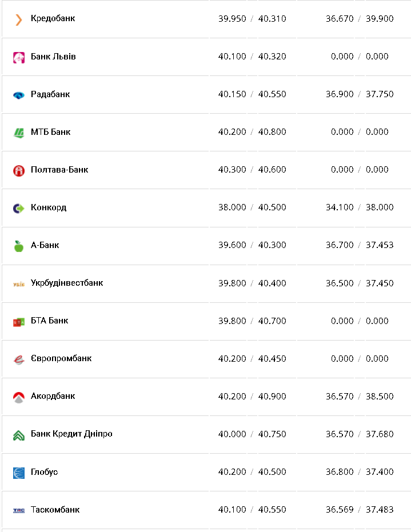The height and width of the screenshot is (532, 411).
Task: Click the А-Банк green apple icon
Action: point(19,246)
